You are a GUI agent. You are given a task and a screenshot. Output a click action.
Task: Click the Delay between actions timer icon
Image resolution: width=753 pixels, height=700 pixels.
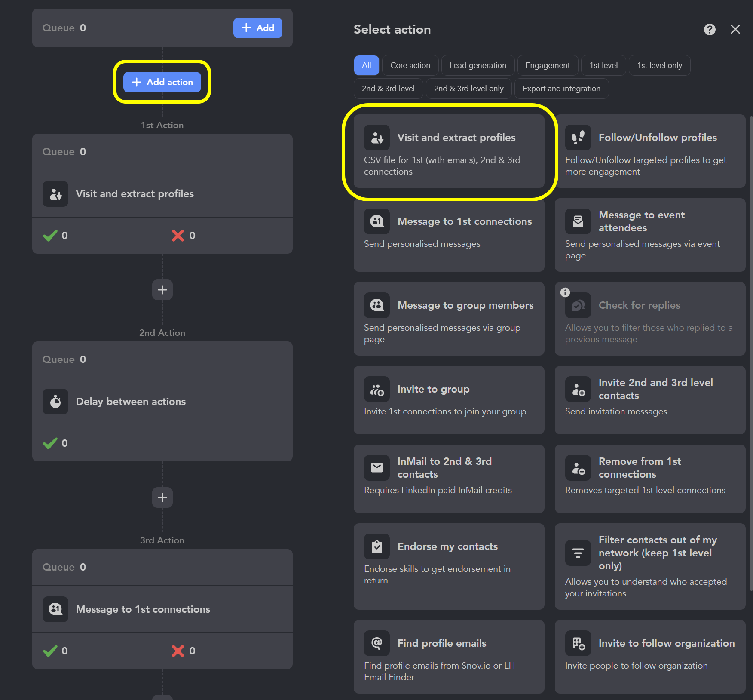coord(55,401)
